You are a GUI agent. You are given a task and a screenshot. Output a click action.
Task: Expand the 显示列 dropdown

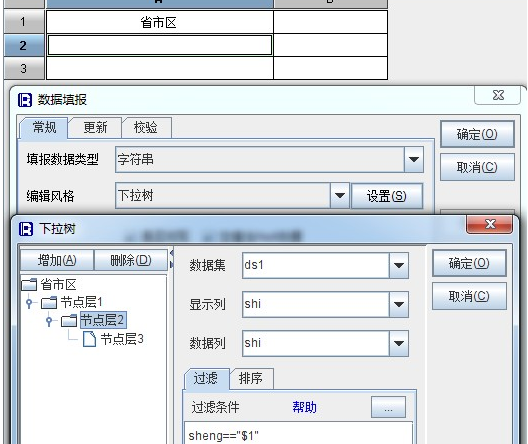point(399,304)
